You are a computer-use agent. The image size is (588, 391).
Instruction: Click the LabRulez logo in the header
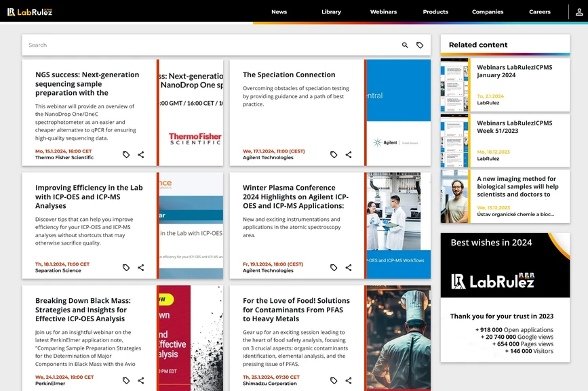(x=30, y=12)
